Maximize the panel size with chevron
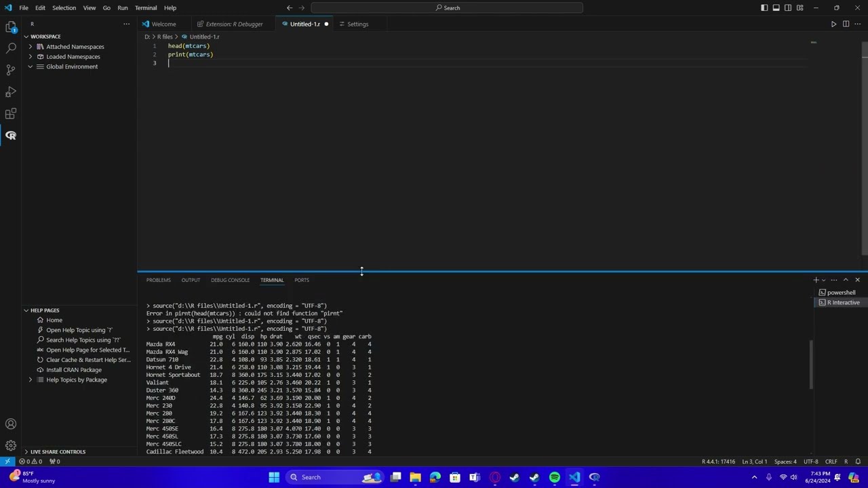868x488 pixels. click(x=846, y=280)
